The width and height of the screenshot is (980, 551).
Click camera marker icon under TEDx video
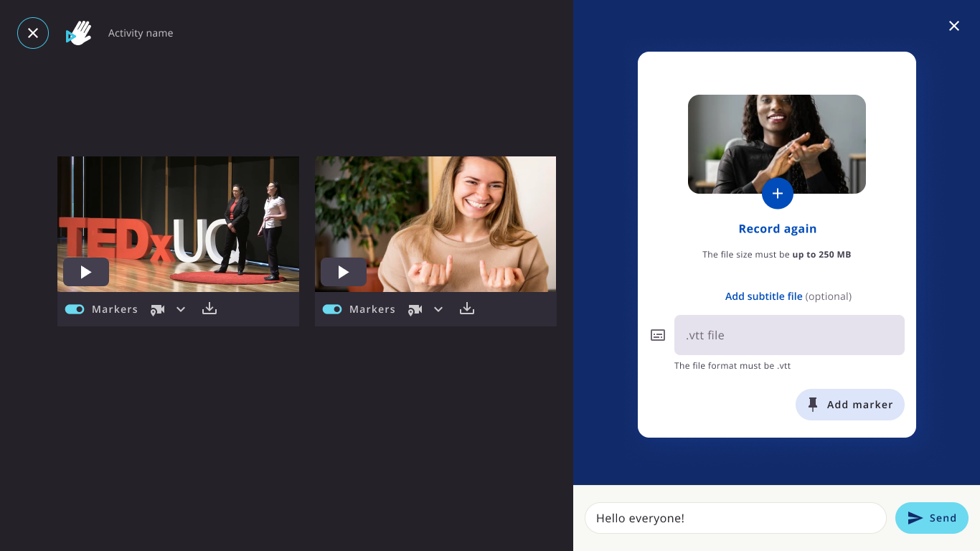pos(157,309)
